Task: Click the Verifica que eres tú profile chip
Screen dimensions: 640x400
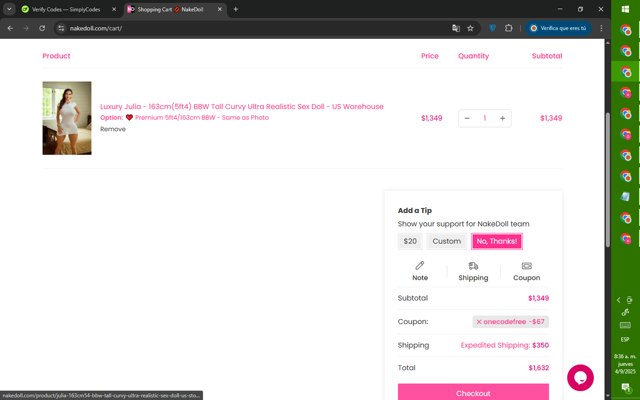Action: point(558,28)
